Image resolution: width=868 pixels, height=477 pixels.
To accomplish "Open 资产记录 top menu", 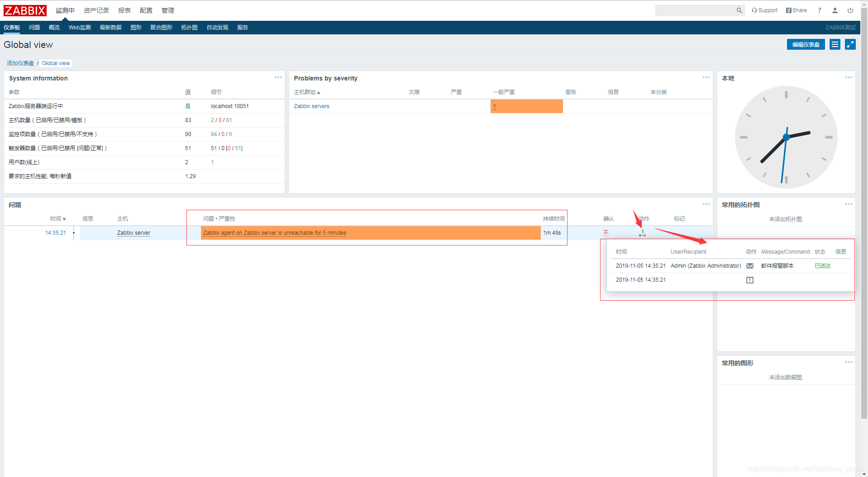I will [x=96, y=10].
